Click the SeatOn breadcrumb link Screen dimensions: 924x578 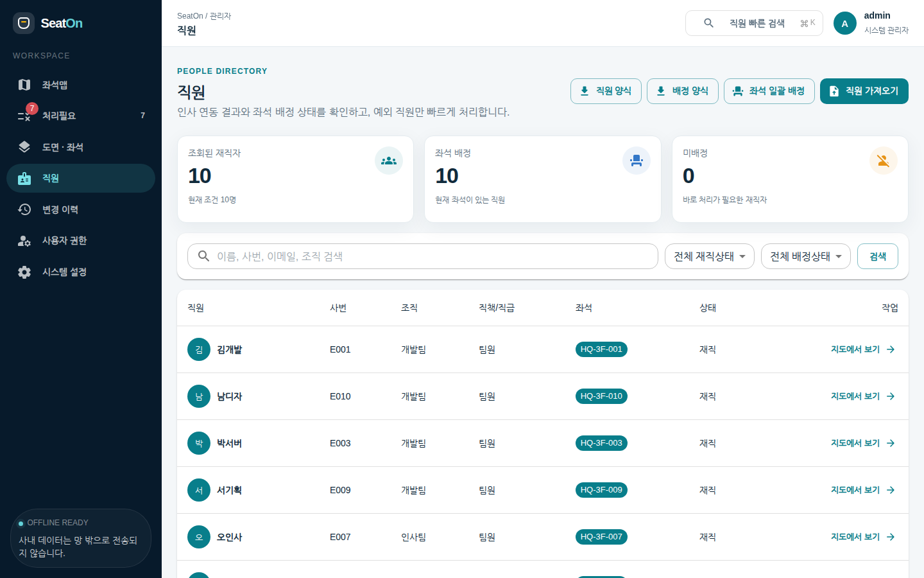[x=190, y=16]
